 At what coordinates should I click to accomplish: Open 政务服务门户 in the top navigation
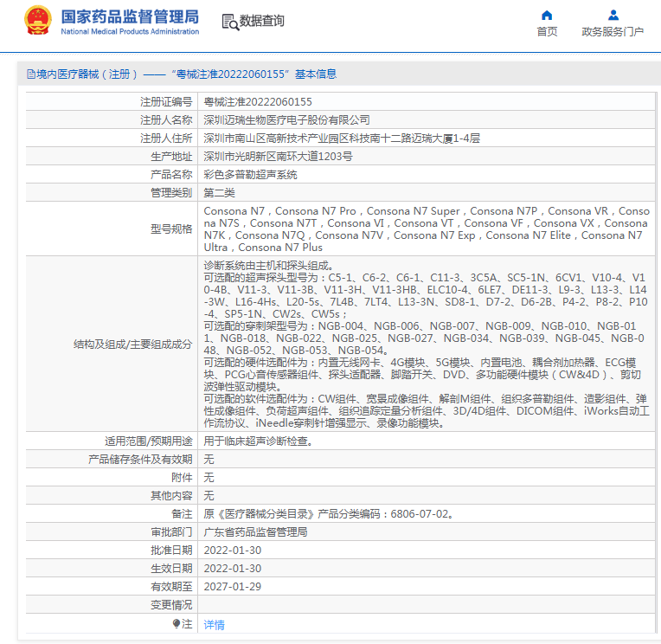click(613, 32)
